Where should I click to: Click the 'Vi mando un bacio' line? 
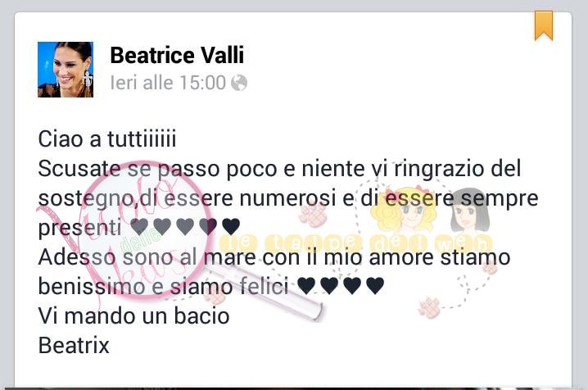tap(133, 315)
